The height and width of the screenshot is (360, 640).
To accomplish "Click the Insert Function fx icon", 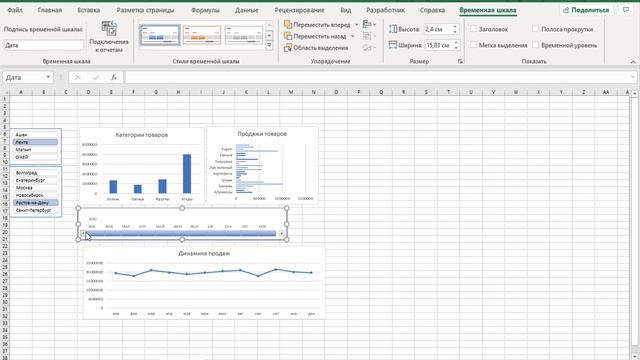I will tap(113, 77).
